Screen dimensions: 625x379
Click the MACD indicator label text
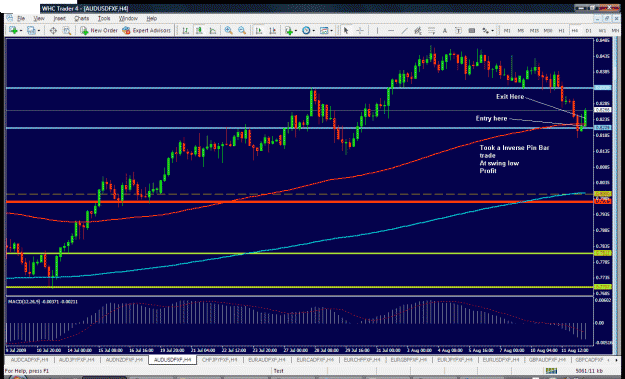[x=43, y=302]
